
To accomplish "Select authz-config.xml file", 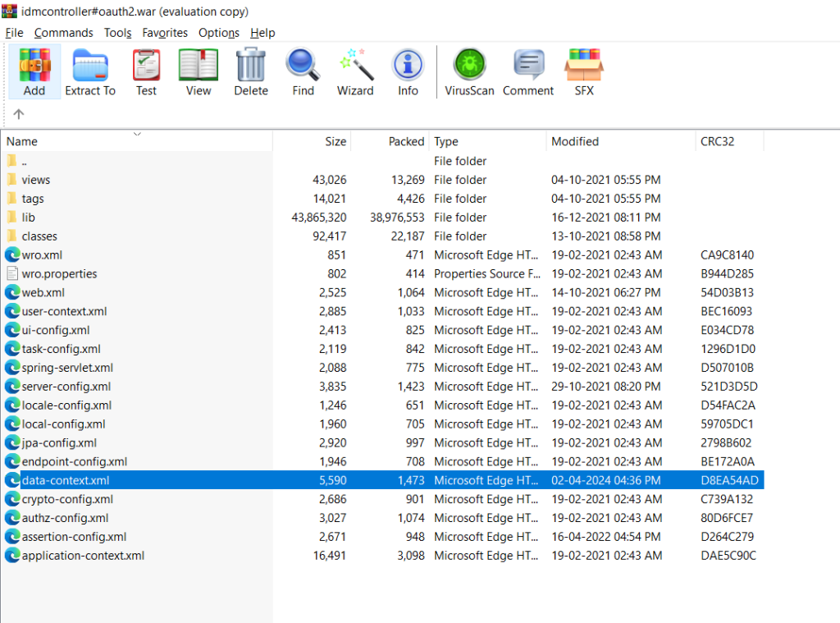I will [65, 517].
